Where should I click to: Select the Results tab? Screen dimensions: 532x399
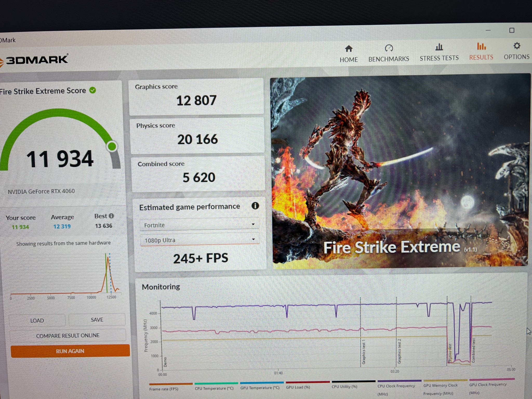tap(481, 51)
